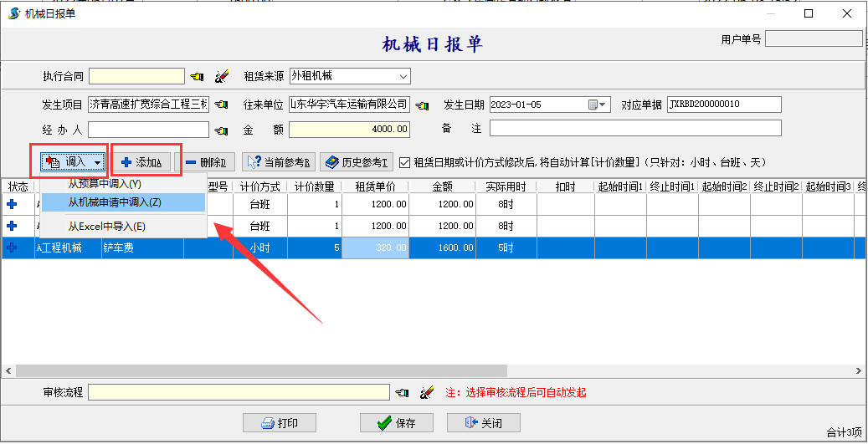
Task: Click the clear eraser icon beside 审核流程
Action: coord(426,392)
